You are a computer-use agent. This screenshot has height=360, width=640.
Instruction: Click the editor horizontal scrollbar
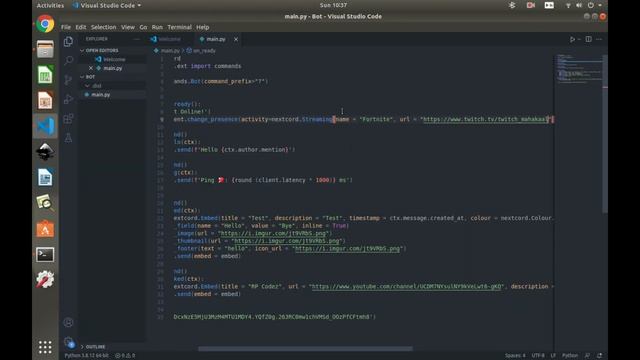pyautogui.click(x=305, y=349)
